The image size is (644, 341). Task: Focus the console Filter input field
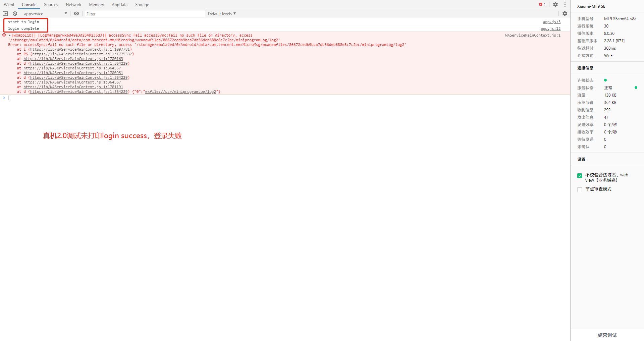click(145, 14)
